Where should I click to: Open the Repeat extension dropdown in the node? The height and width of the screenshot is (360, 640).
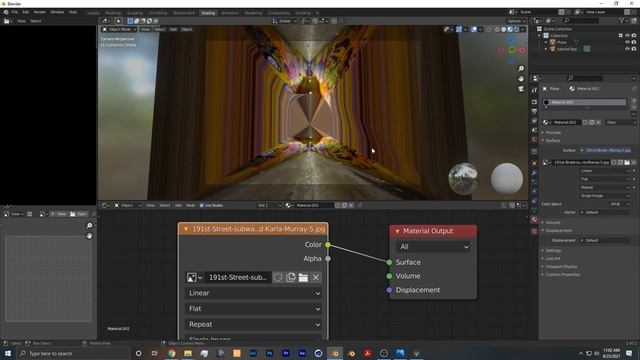(x=253, y=324)
